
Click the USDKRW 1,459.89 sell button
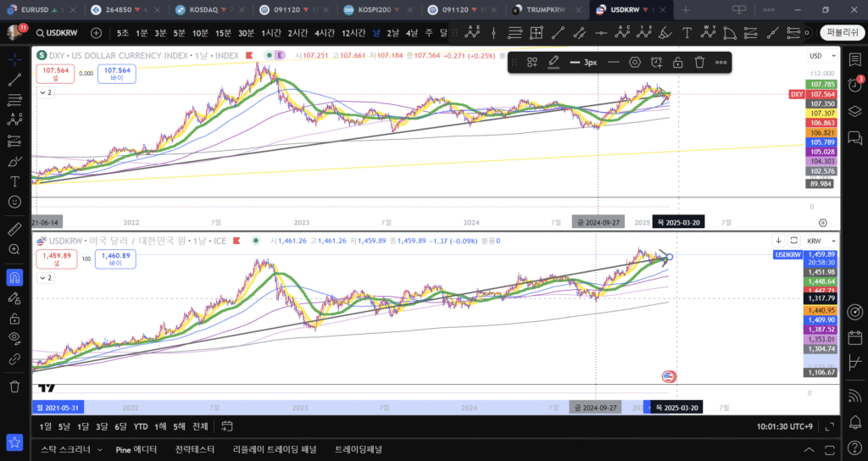(x=57, y=259)
